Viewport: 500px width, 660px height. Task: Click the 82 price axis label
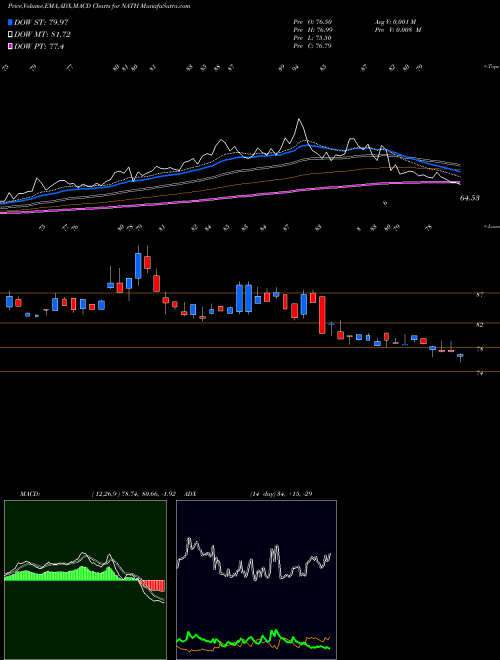(x=479, y=325)
